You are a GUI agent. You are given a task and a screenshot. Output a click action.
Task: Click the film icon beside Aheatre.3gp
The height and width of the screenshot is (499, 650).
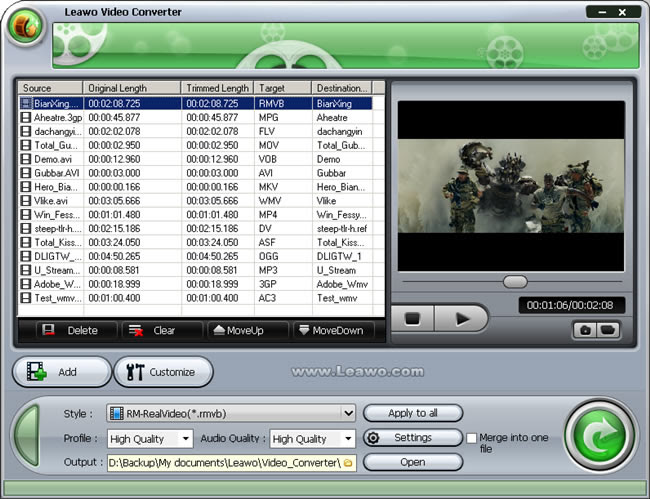(x=26, y=118)
